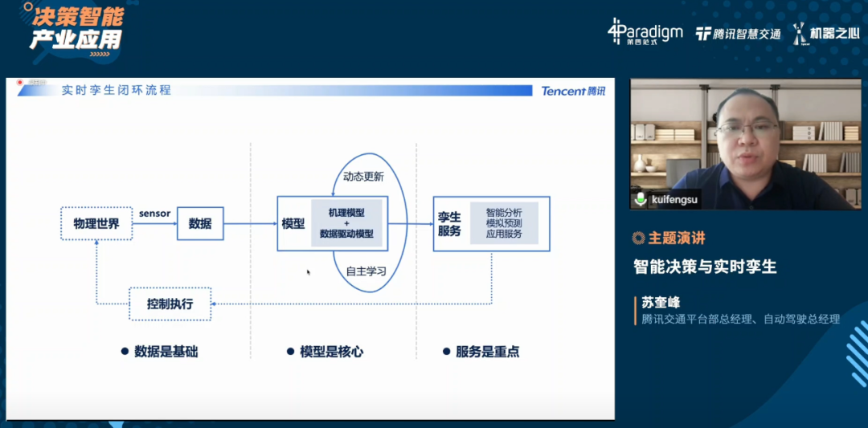Click the 数据 box in the diagram

click(x=200, y=223)
